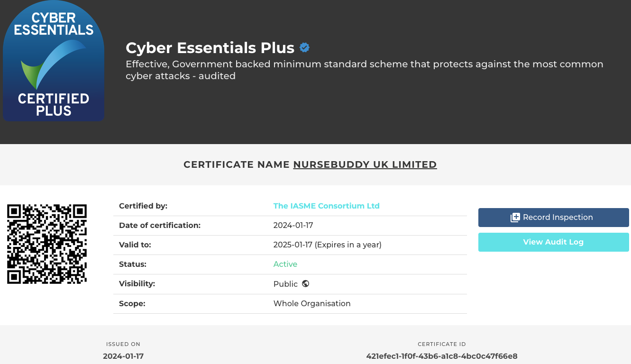
Task: Click the certificate QR code
Action: point(47,244)
